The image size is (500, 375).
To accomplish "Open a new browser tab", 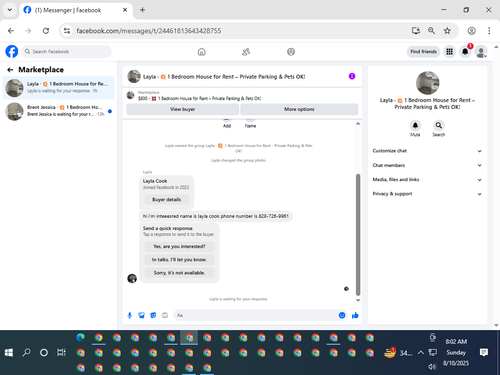I will 142,10.
